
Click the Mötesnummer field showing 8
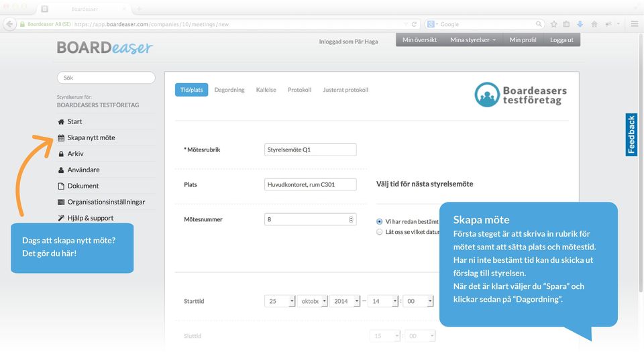pos(311,219)
